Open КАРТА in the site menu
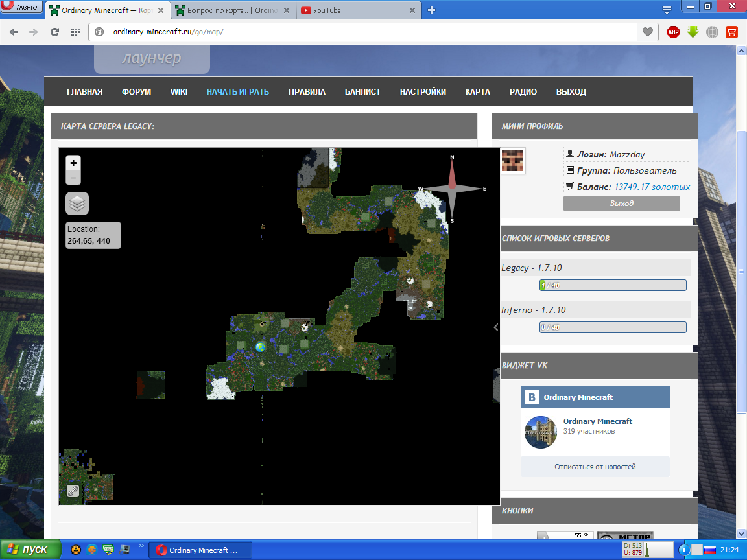The width and height of the screenshot is (747, 560). [478, 92]
